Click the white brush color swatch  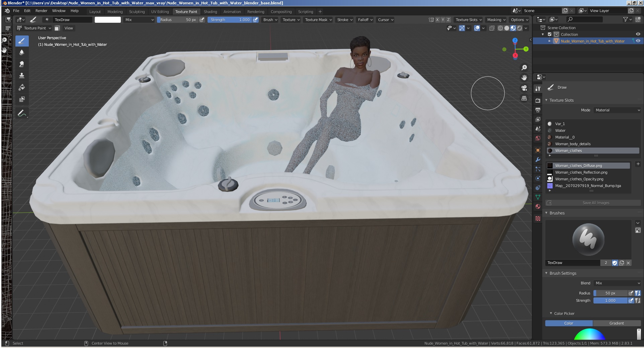(108, 20)
